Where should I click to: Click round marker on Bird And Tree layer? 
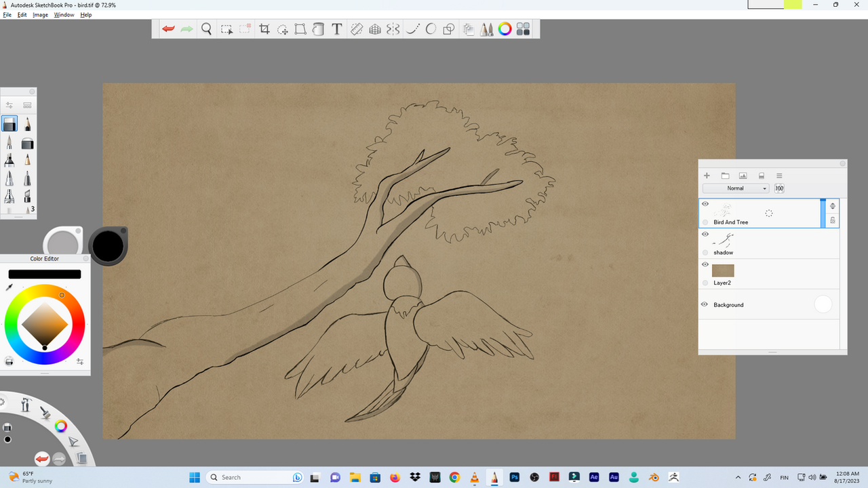coord(705,222)
